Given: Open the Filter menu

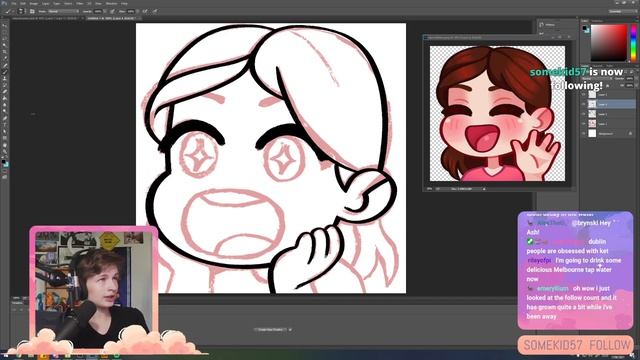Looking at the screenshot, I should tap(80, 3).
